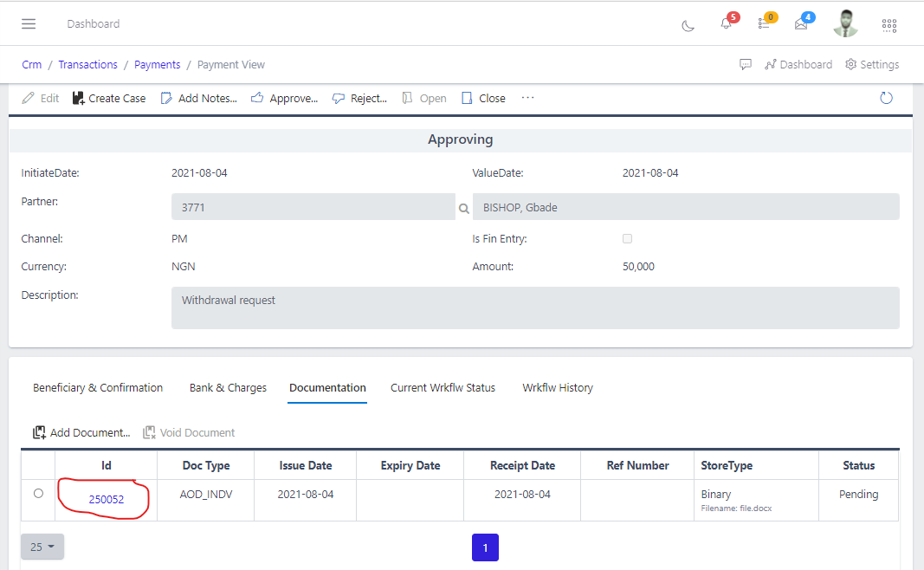Open notifications showing 5 alerts
This screenshot has width=924, height=570.
(x=726, y=23)
